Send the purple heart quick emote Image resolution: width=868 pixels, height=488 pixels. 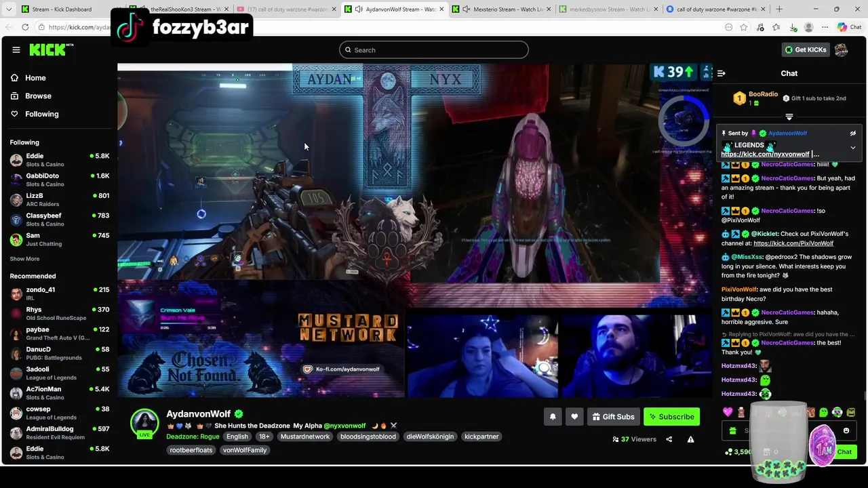click(728, 412)
